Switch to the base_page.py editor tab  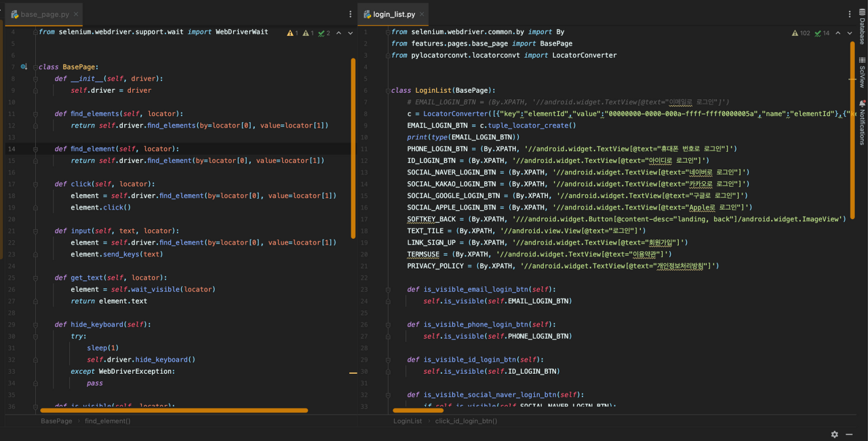click(45, 14)
